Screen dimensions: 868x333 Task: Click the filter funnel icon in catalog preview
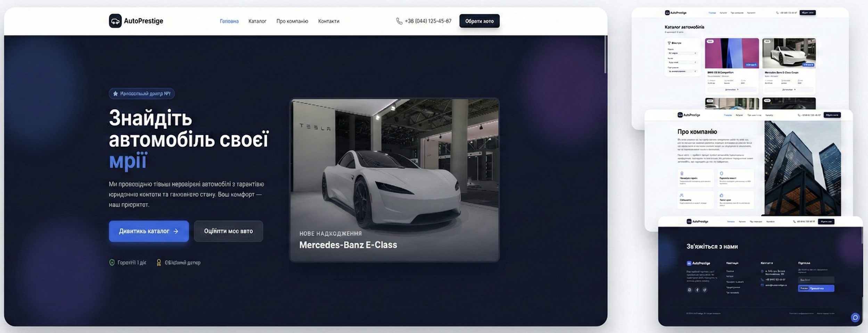point(669,43)
